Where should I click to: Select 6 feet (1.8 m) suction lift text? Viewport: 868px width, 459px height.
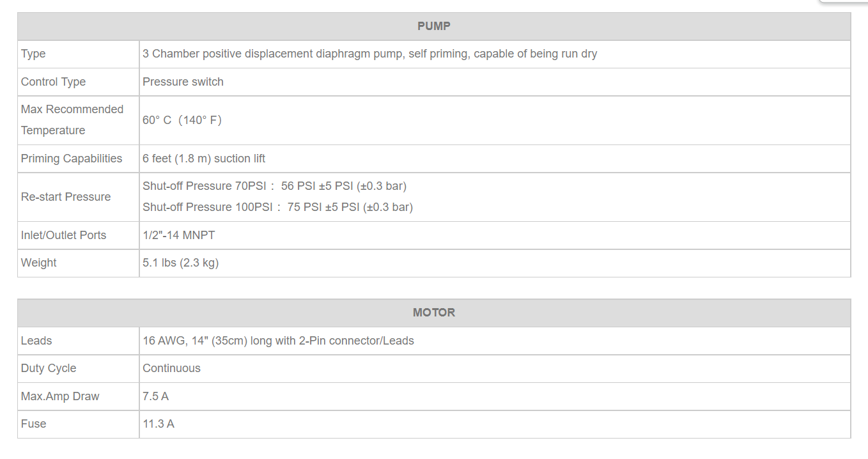[204, 159]
